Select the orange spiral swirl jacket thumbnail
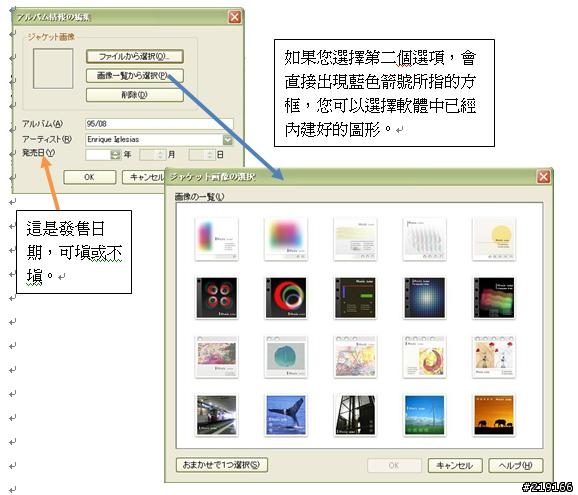 pyautogui.click(x=425, y=357)
